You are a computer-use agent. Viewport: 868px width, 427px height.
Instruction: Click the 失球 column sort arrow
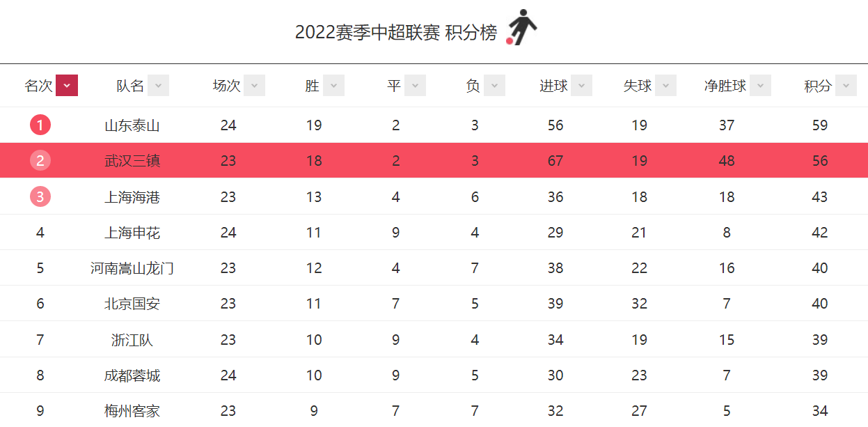tap(665, 86)
